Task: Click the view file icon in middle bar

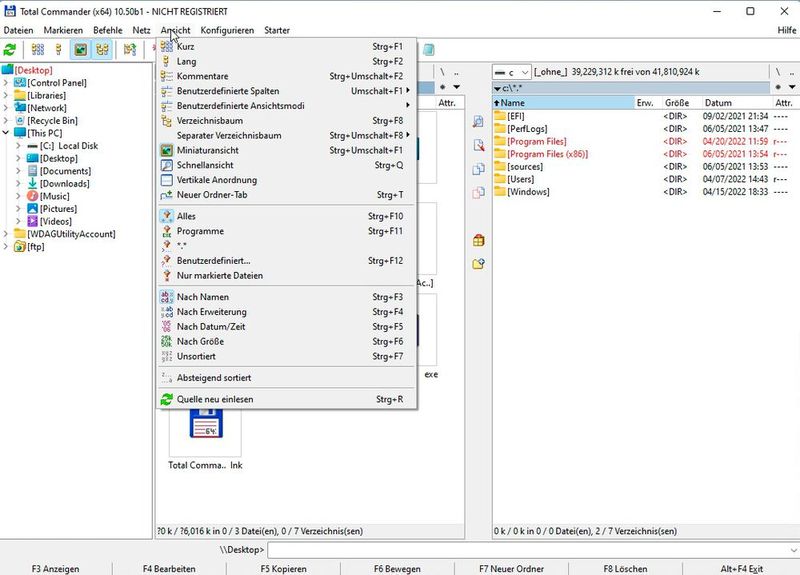Action: tap(478, 121)
